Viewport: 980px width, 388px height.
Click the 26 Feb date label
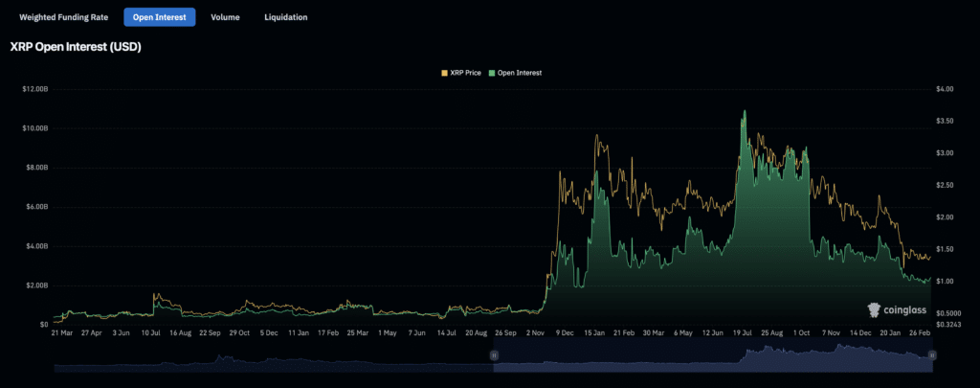pos(918,333)
